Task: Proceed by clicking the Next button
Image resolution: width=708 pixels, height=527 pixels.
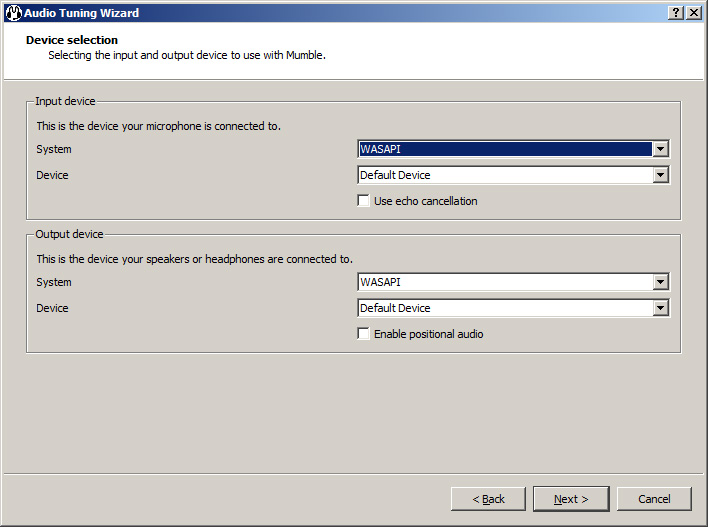Action: tap(571, 499)
